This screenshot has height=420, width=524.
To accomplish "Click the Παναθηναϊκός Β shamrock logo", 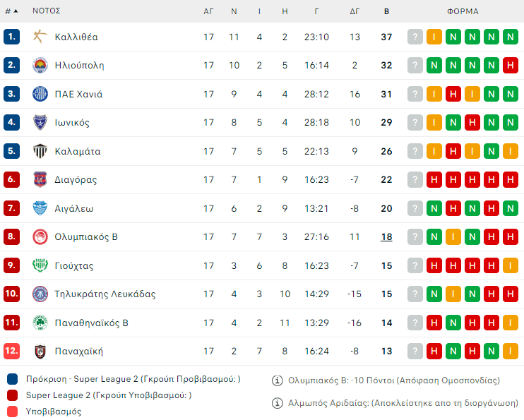I will 40,323.
